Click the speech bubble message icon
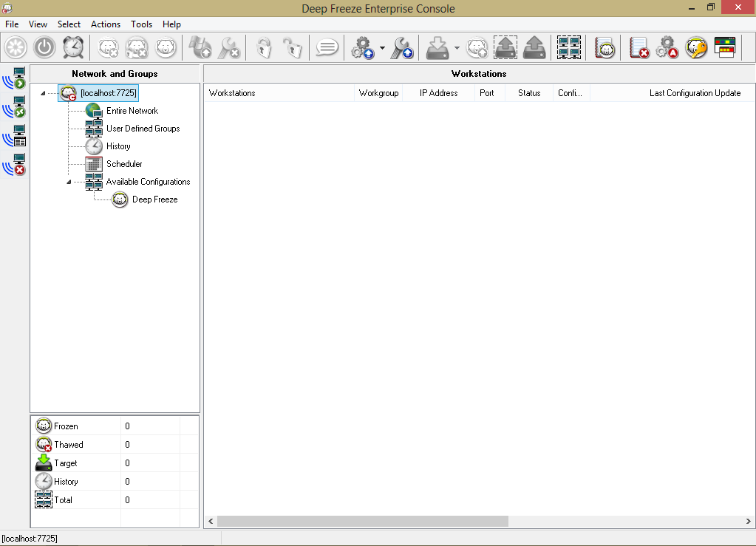Image resolution: width=756 pixels, height=546 pixels. point(327,48)
